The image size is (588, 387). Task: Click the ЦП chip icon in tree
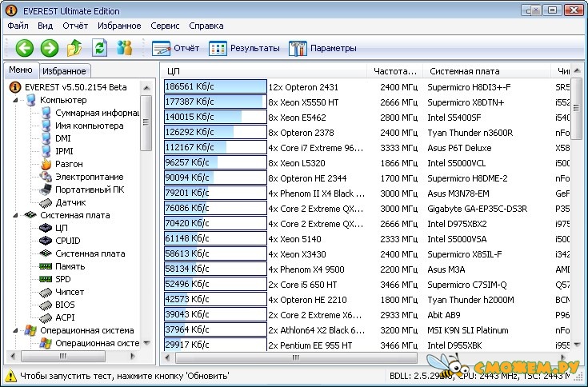pyautogui.click(x=46, y=228)
